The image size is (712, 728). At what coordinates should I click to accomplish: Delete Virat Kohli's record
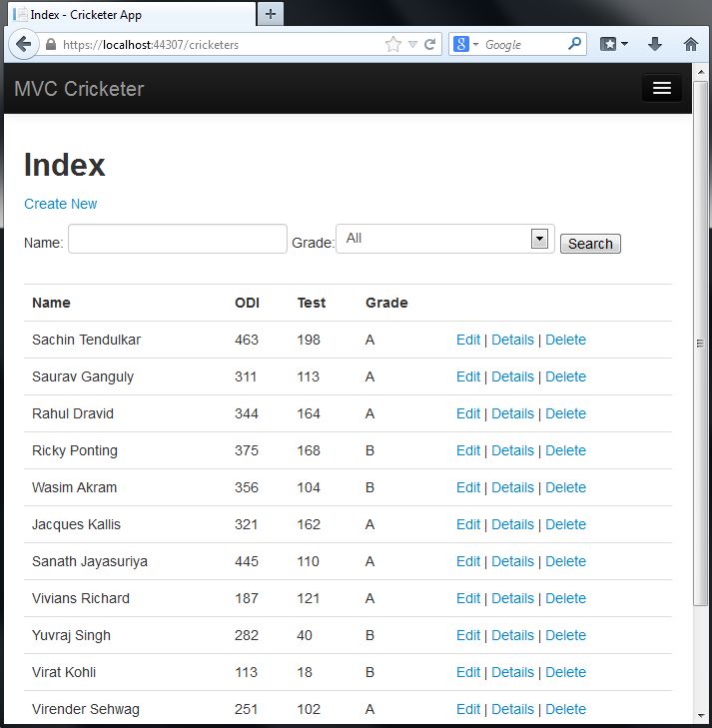(x=565, y=672)
